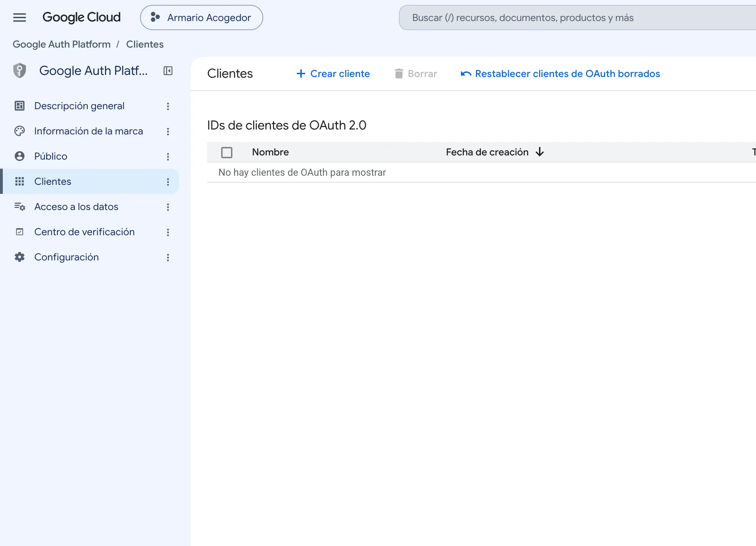Open more options for Información de la marca
The width and height of the screenshot is (756, 546).
[168, 131]
